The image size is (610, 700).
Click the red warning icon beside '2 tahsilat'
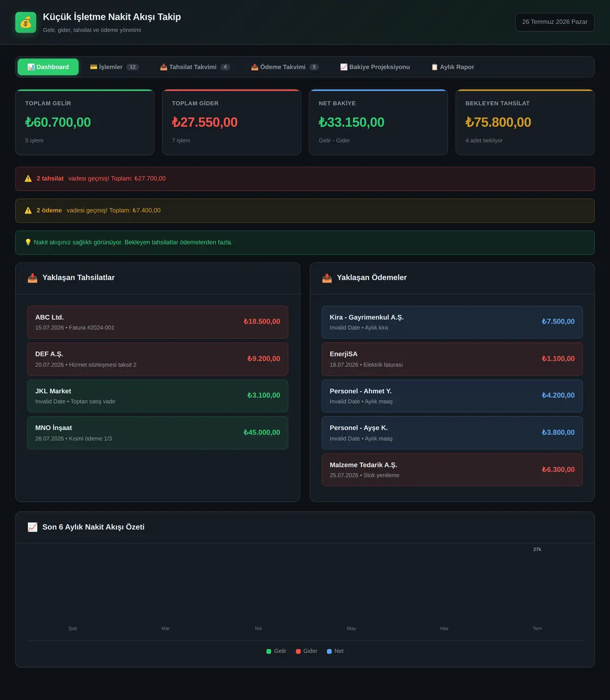coord(28,179)
